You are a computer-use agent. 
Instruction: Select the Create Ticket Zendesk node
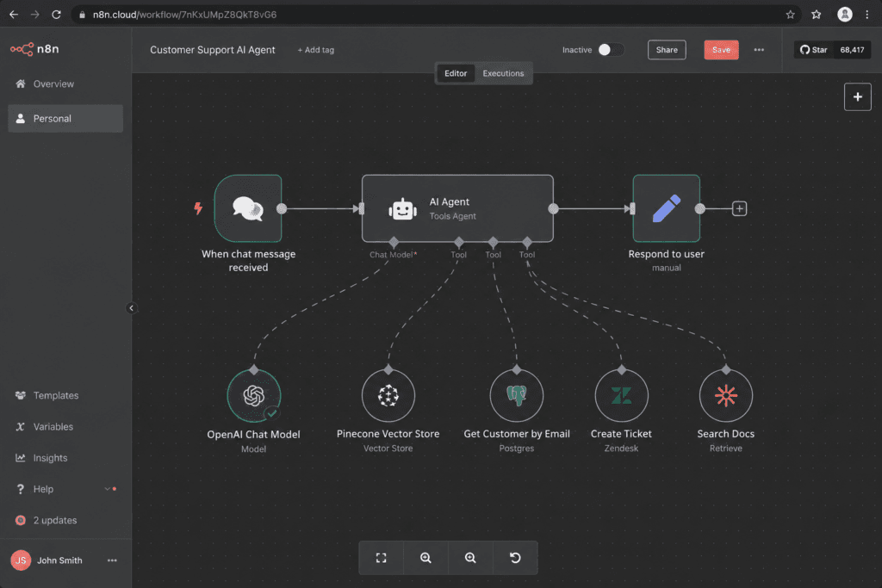point(622,396)
